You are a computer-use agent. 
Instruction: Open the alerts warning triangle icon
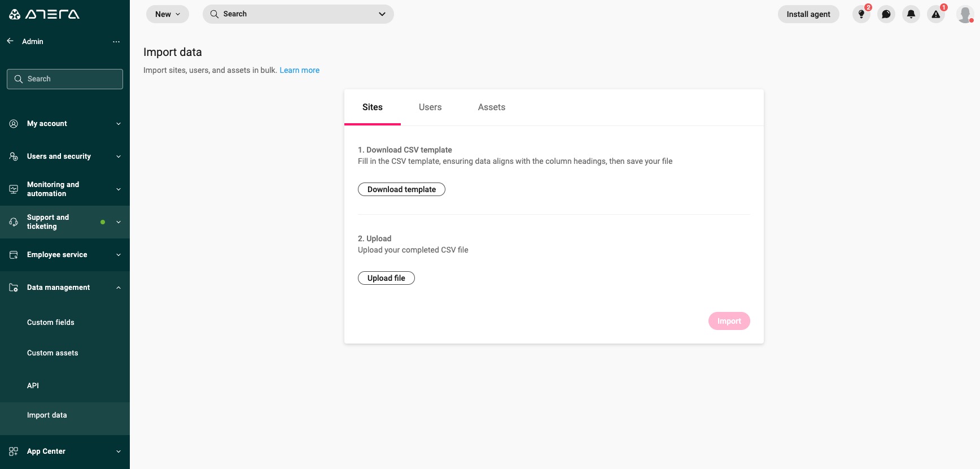click(x=936, y=14)
